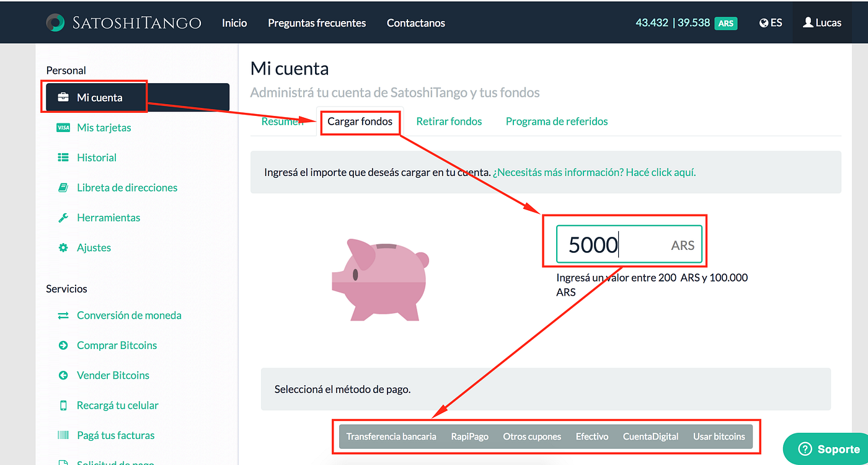Click the 43.432 price in the header
868x465 pixels.
point(652,23)
